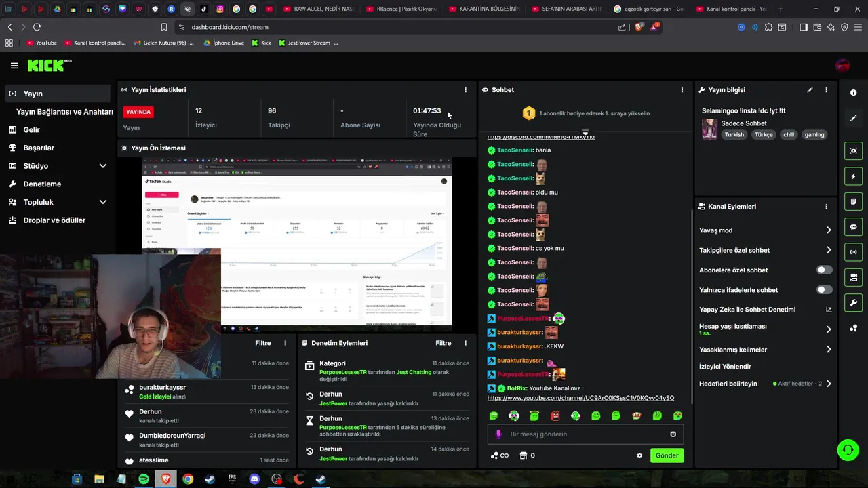
Task: Click the Gönder send button
Action: tap(667, 455)
